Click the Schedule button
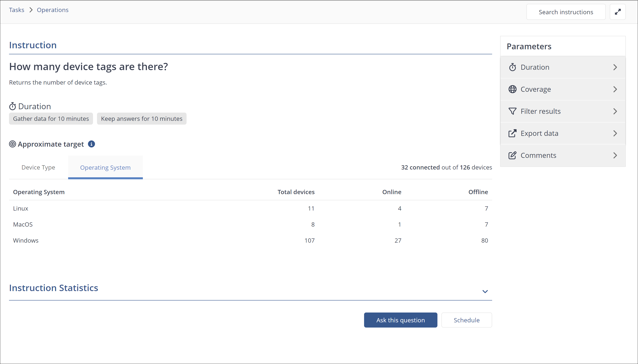The height and width of the screenshot is (364, 638). point(466,320)
